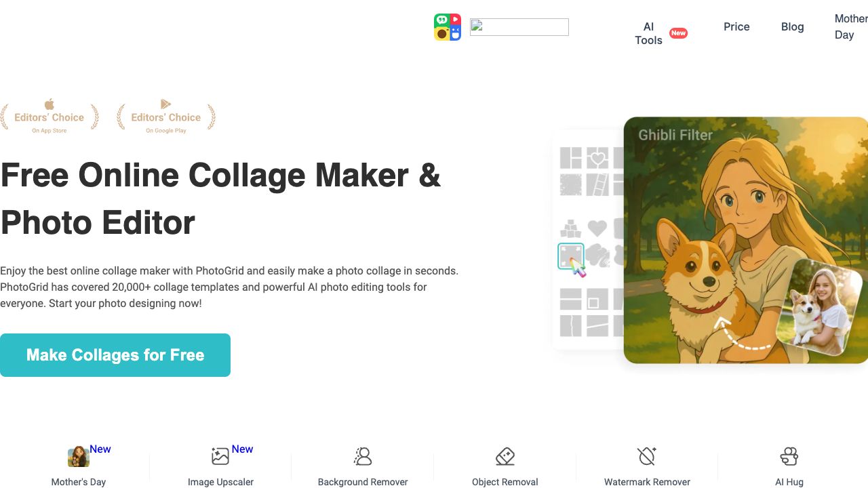Viewport: 868px width, 488px height.
Task: Click the PhotoGrid colorful logo icon
Action: [x=448, y=27]
